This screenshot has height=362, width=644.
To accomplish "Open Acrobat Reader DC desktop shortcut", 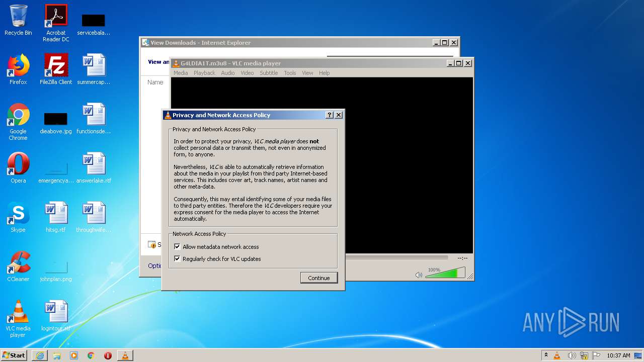I will [x=56, y=23].
